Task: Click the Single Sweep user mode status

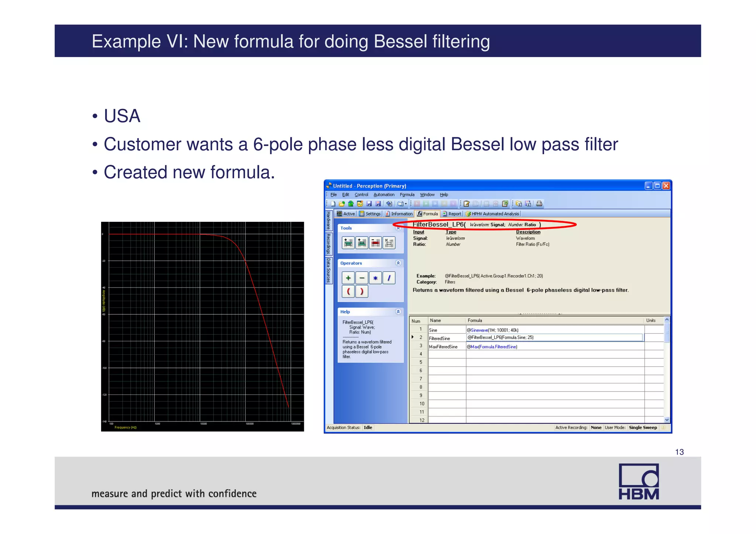Action: [643, 428]
